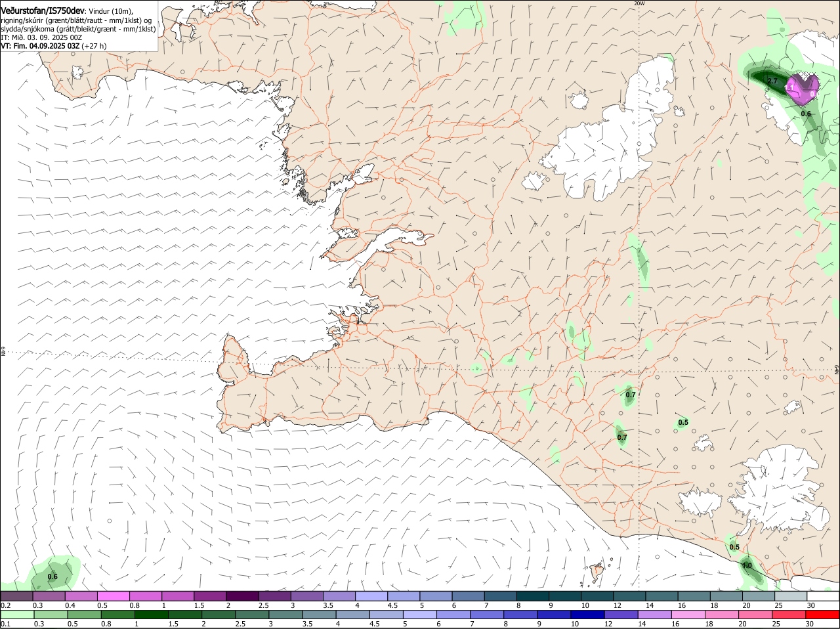Image resolution: width=840 pixels, height=629 pixels.
Task: Select the bright red 30 swatch, lower scale
Action: 823,615
